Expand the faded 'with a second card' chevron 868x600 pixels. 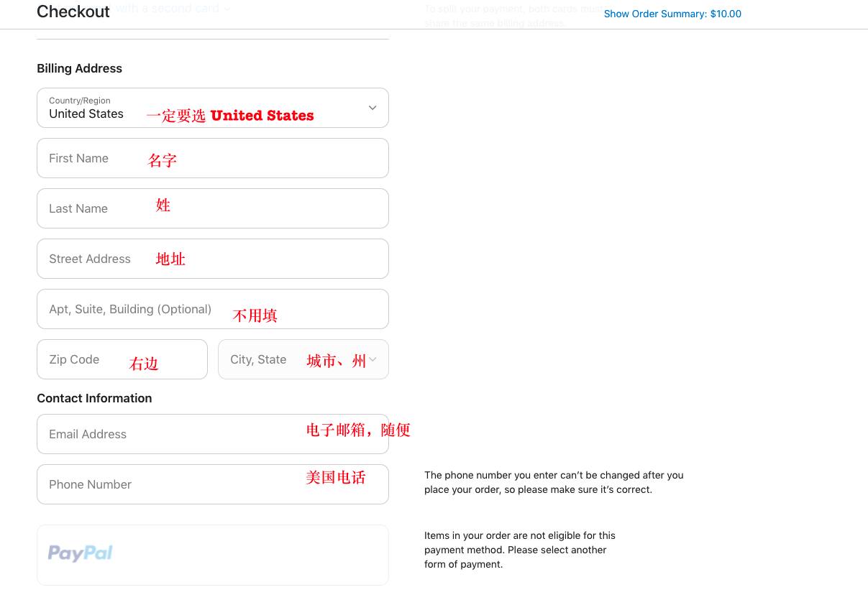click(x=227, y=9)
